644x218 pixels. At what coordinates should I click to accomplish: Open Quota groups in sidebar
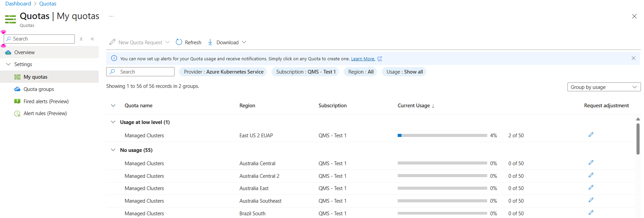pos(38,89)
